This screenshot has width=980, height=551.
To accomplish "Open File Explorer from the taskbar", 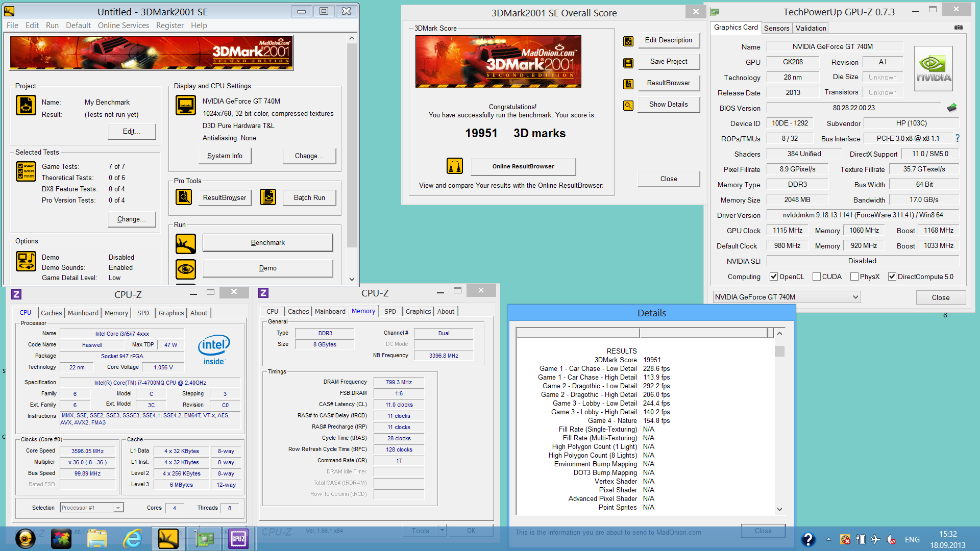I will [x=97, y=539].
